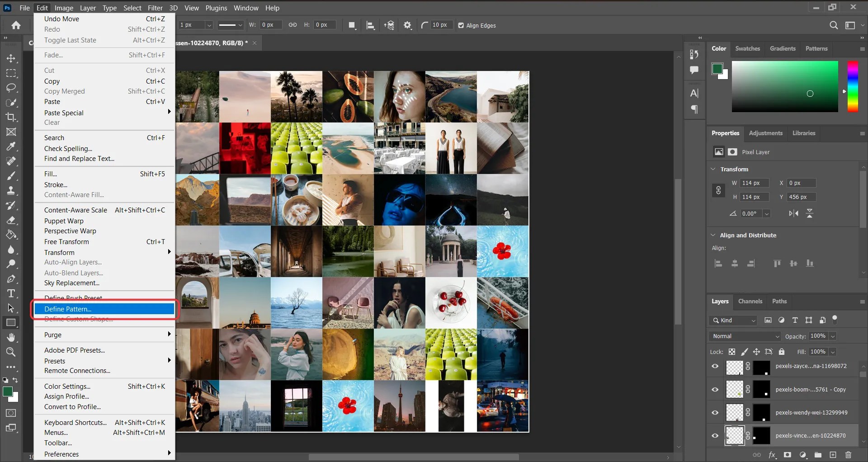Click the rotation angle input field
868x462 pixels.
pyautogui.click(x=751, y=213)
